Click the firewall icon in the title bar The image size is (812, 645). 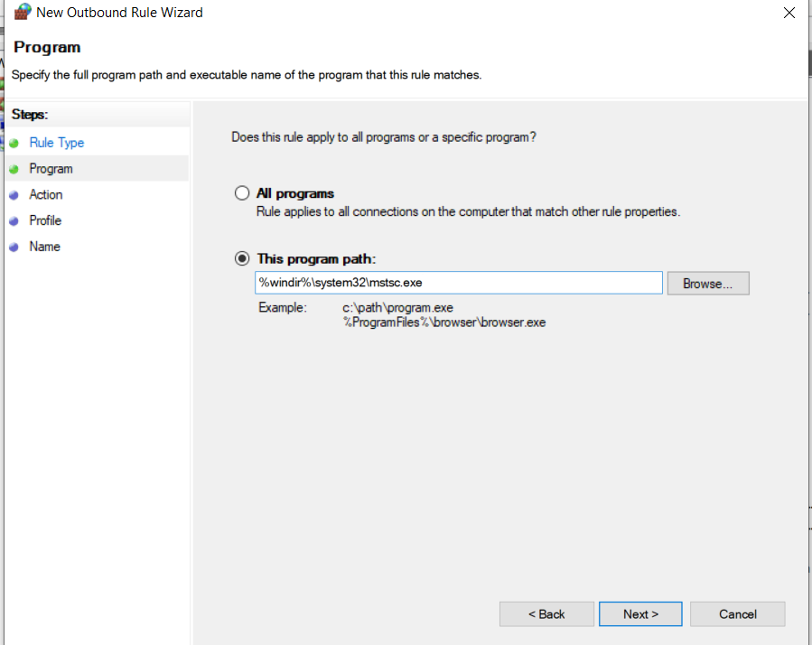click(23, 13)
